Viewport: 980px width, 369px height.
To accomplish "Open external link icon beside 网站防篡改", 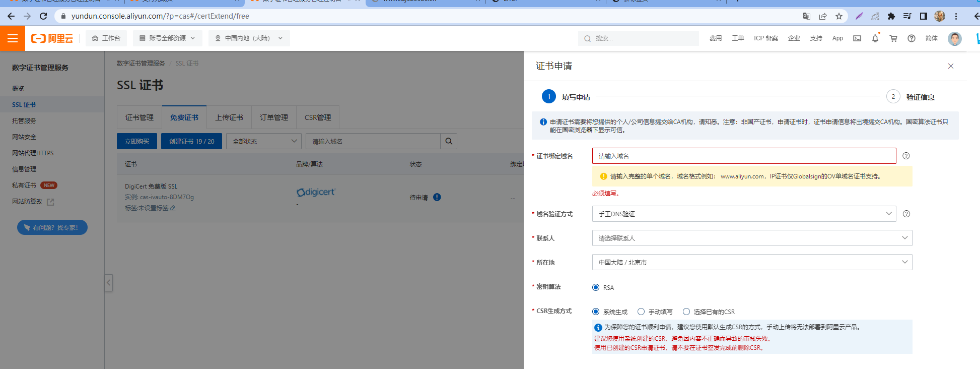I will (x=50, y=202).
